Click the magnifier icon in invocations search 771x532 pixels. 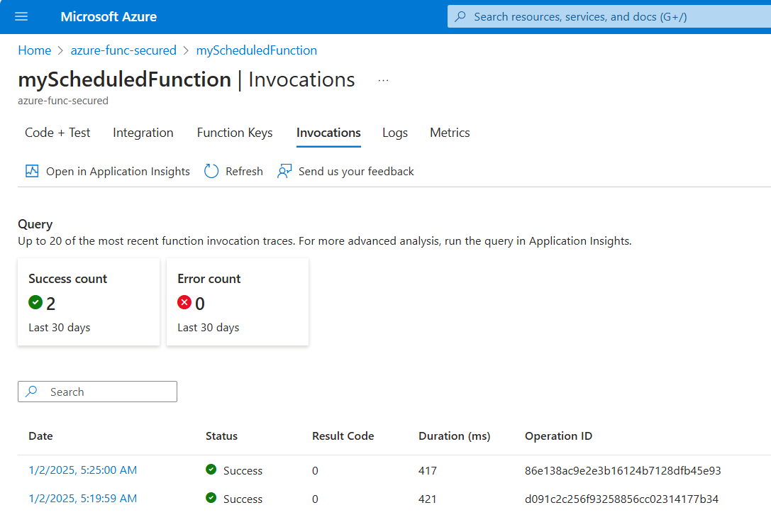(31, 392)
